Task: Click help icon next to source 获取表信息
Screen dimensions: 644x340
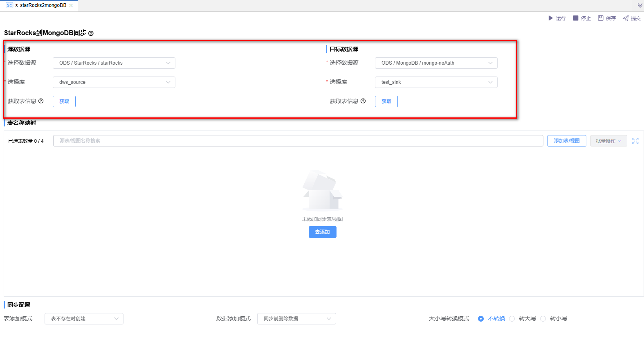Action: tap(41, 101)
